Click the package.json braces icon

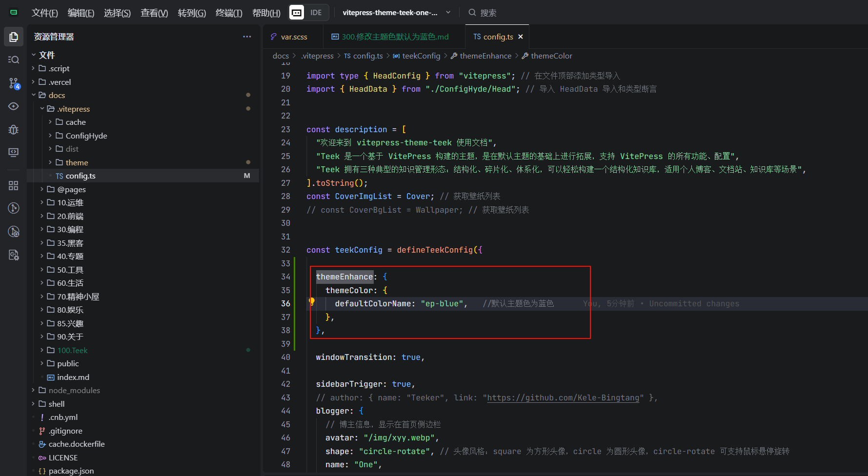click(42, 471)
